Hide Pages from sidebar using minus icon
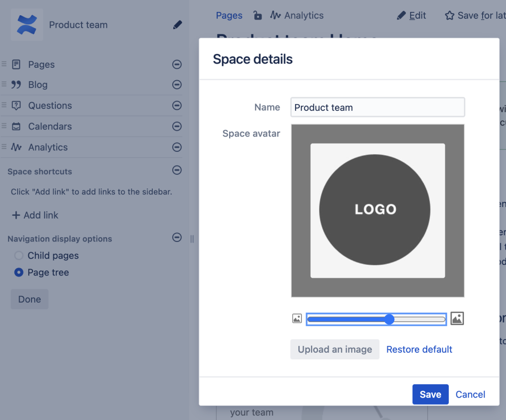 click(177, 64)
